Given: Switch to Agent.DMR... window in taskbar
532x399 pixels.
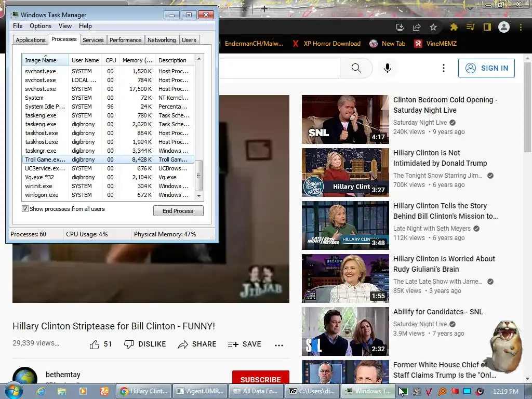Looking at the screenshot, I should point(200,391).
